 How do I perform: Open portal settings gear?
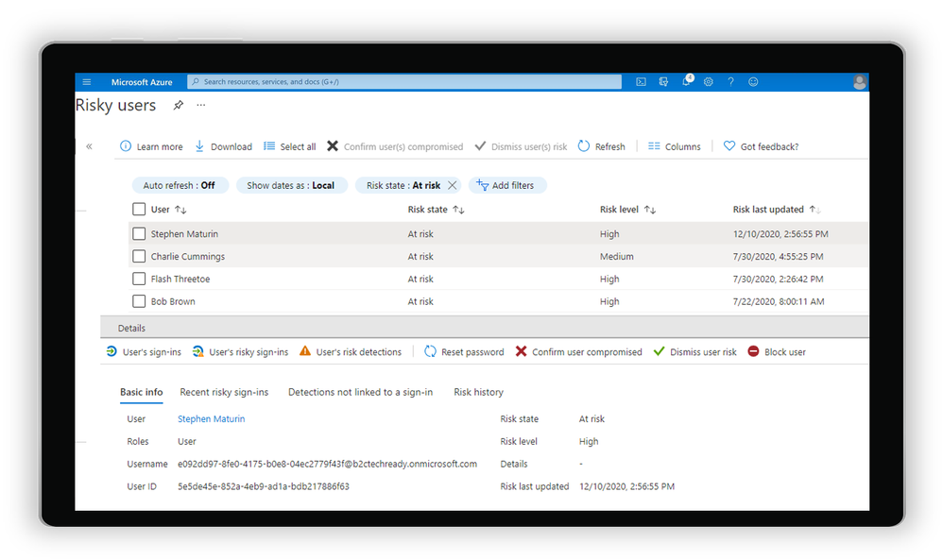point(709,82)
